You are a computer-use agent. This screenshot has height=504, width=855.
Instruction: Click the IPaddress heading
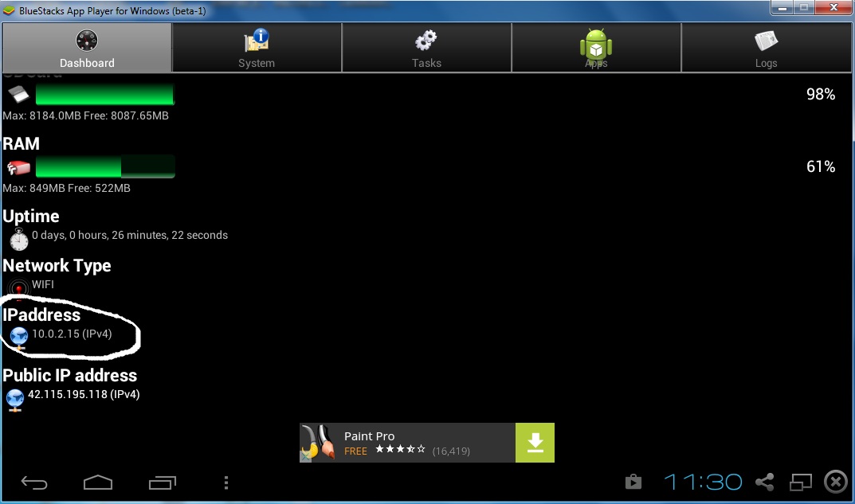pyautogui.click(x=41, y=315)
